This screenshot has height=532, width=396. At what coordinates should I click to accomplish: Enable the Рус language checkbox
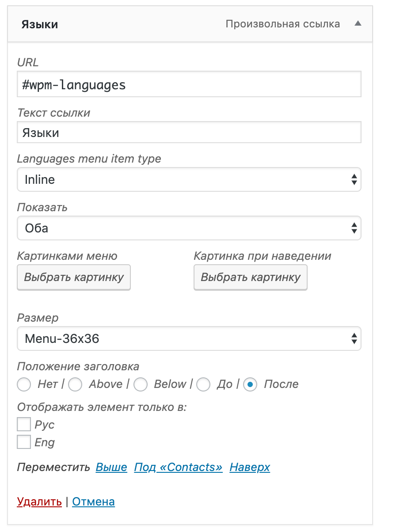click(x=24, y=425)
